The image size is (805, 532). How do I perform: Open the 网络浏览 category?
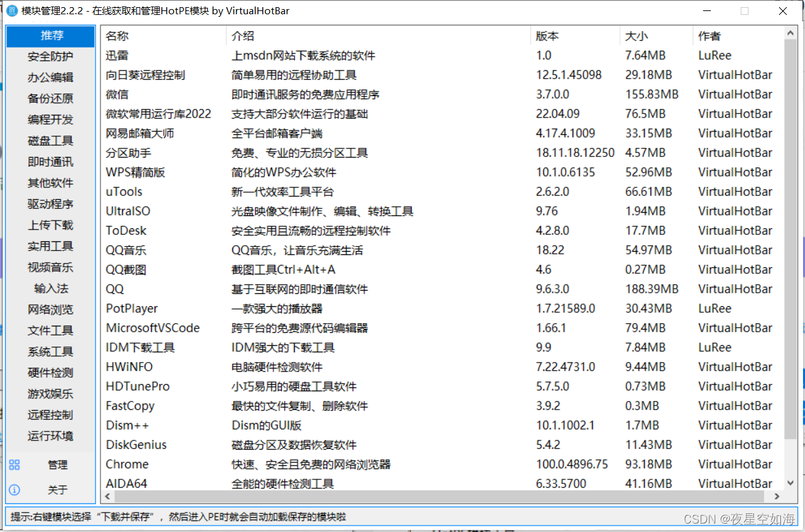pos(51,309)
